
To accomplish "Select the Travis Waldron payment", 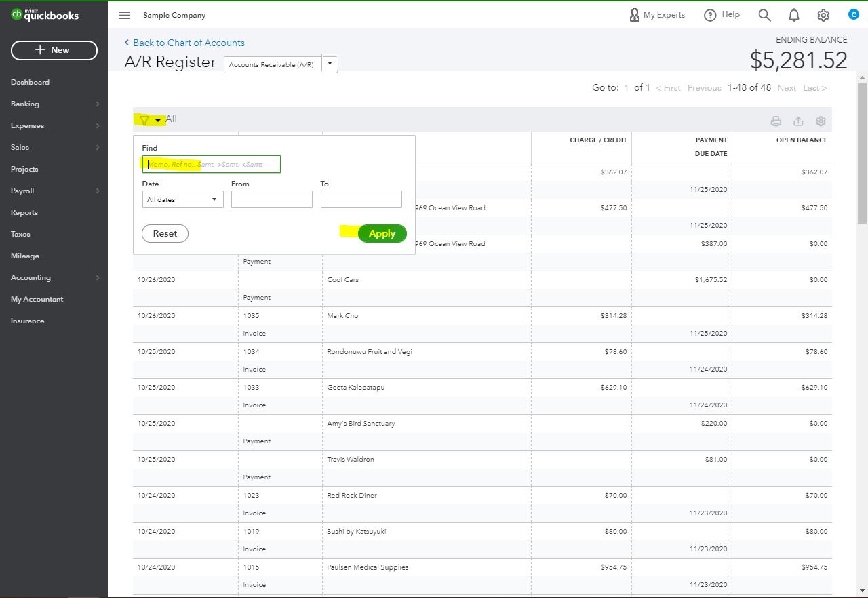I will pos(482,468).
